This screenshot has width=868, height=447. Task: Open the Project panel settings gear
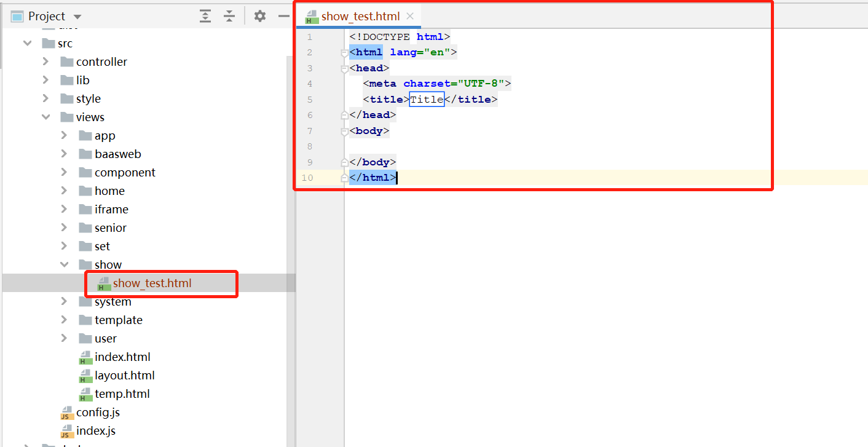point(259,16)
